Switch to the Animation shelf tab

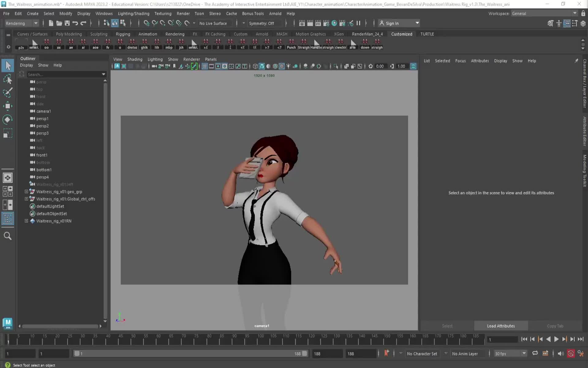pyautogui.click(x=148, y=34)
